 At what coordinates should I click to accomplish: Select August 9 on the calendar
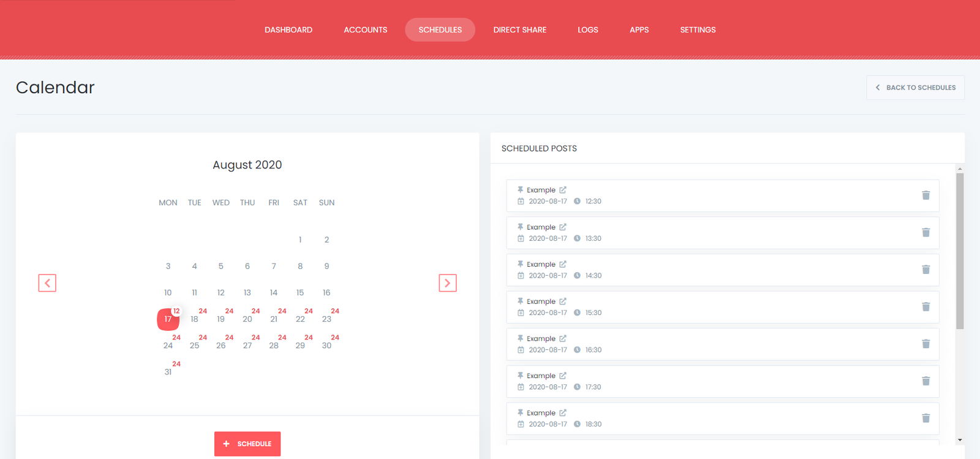(x=326, y=266)
